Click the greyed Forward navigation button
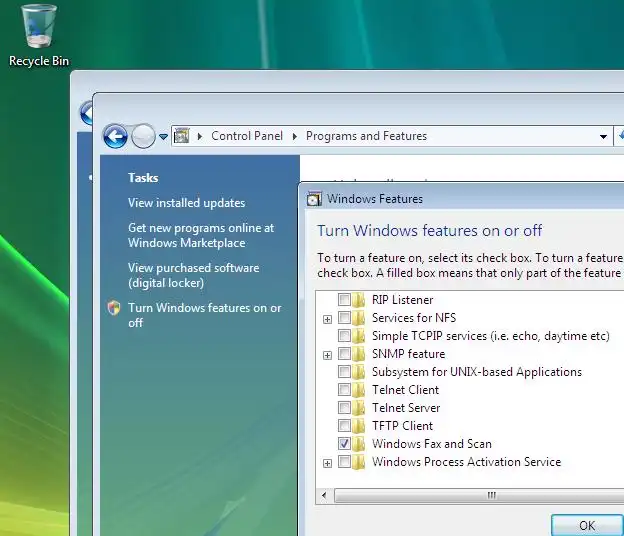Viewport: 624px width, 536px height. click(143, 136)
